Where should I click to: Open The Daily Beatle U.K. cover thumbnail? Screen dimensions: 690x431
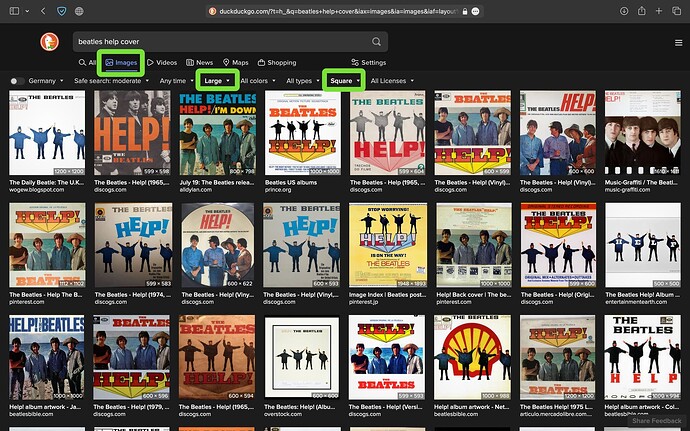47,133
